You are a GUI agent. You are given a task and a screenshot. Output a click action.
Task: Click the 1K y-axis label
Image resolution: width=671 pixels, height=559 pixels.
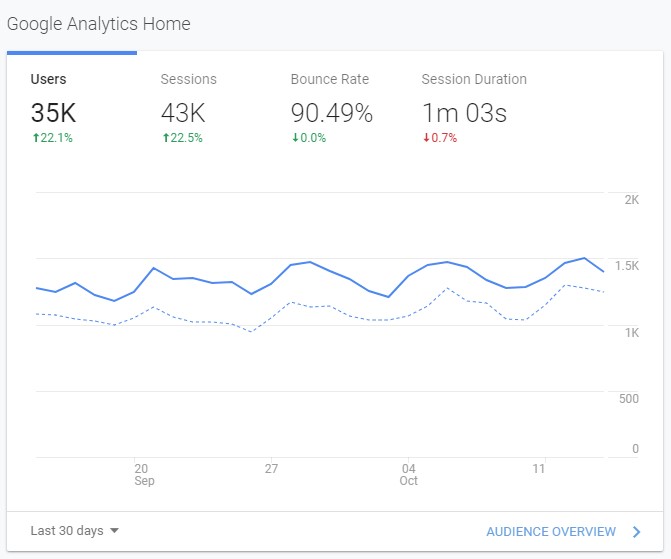pos(632,333)
